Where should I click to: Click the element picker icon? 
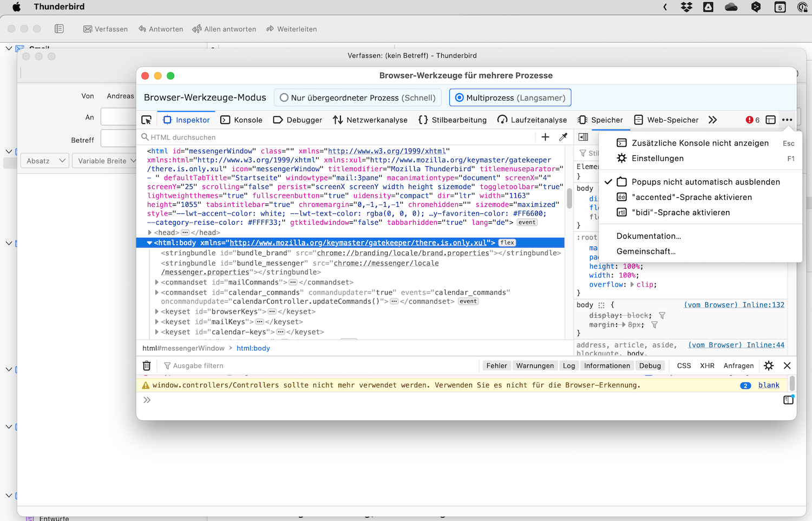(146, 120)
